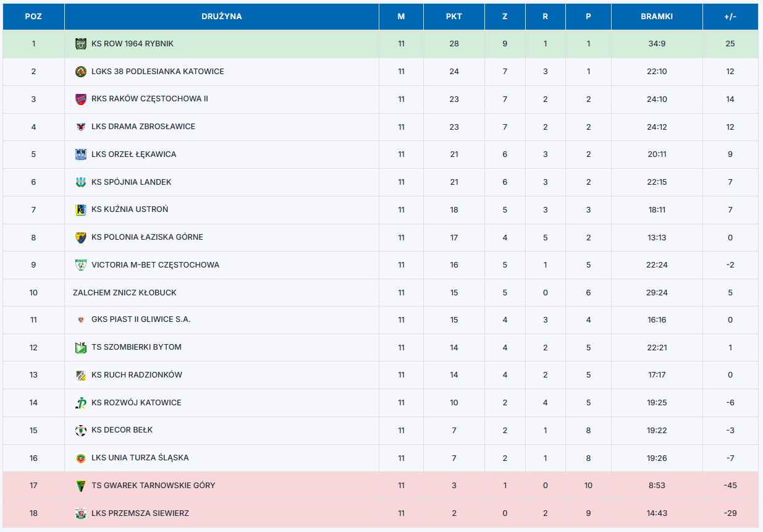Open the KS Ruch Radzionków team page
Viewport: 763px width, 532px height.
(137, 375)
